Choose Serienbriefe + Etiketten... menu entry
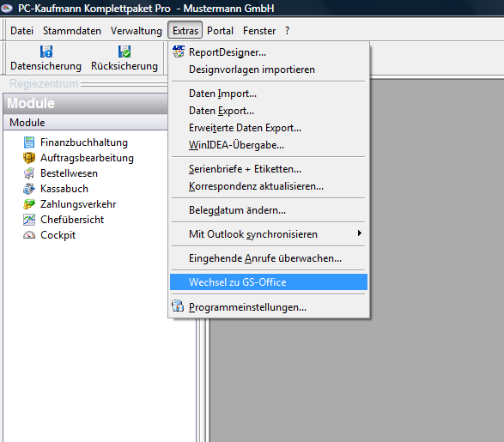Screen dimensions: 504x442 click(x=245, y=169)
